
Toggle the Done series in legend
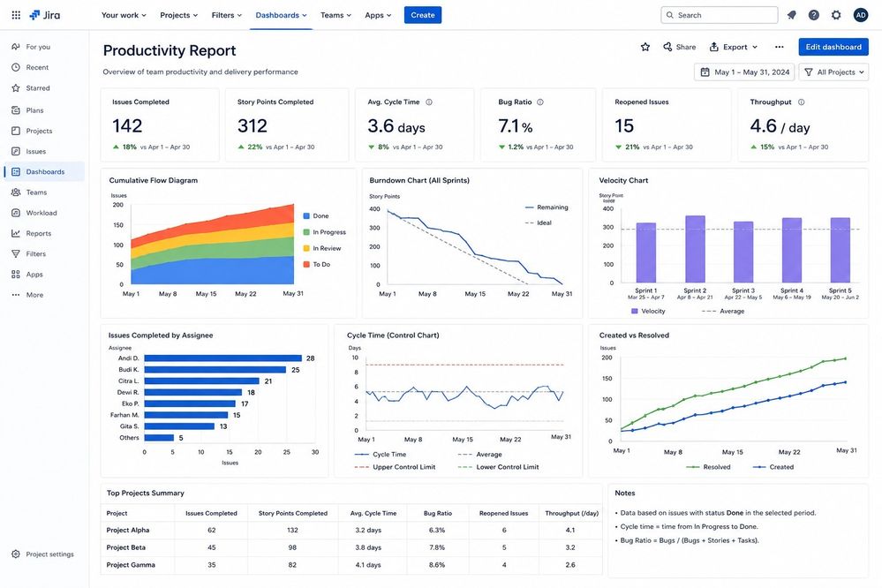click(316, 216)
